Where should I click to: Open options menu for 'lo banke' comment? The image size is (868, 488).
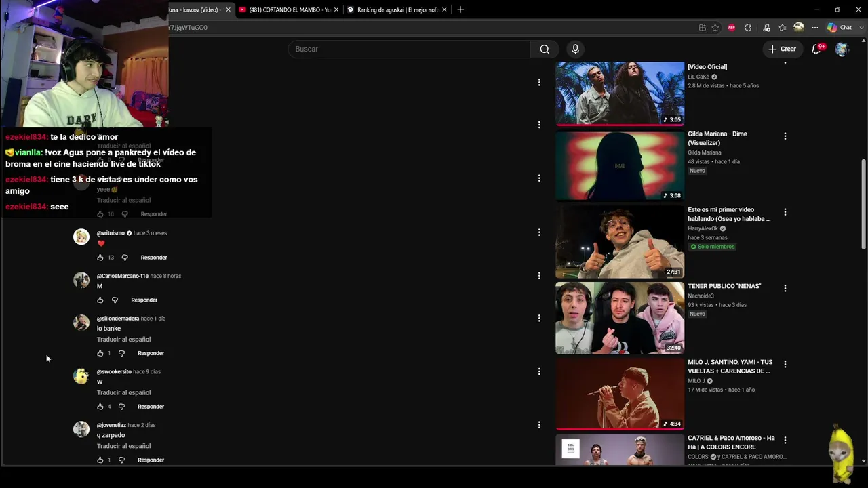(539, 318)
